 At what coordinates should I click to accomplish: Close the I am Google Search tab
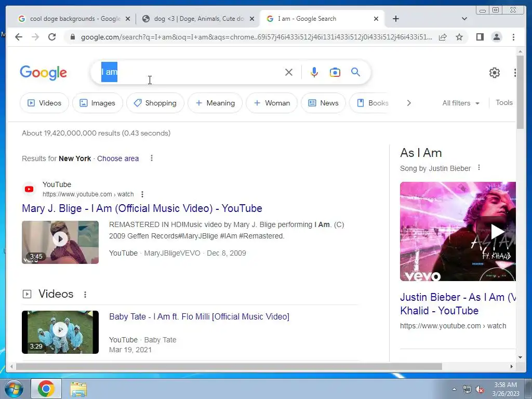coord(376,19)
